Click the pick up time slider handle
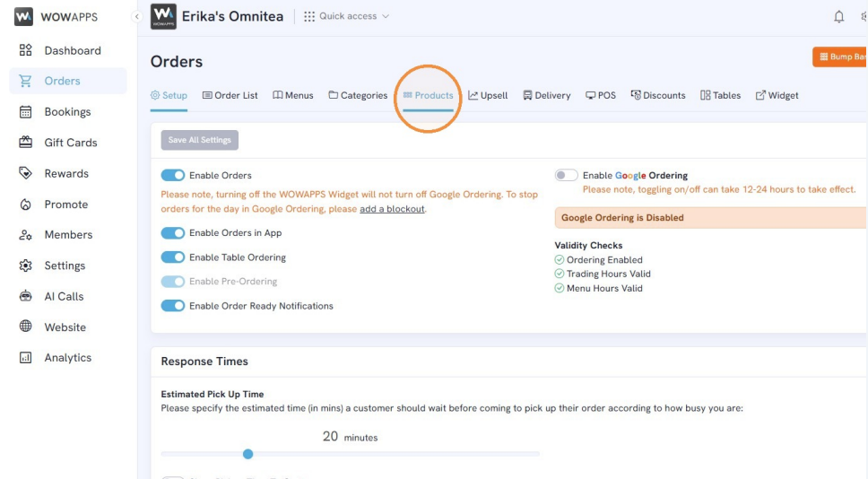Image resolution: width=868 pixels, height=479 pixels. click(x=248, y=454)
